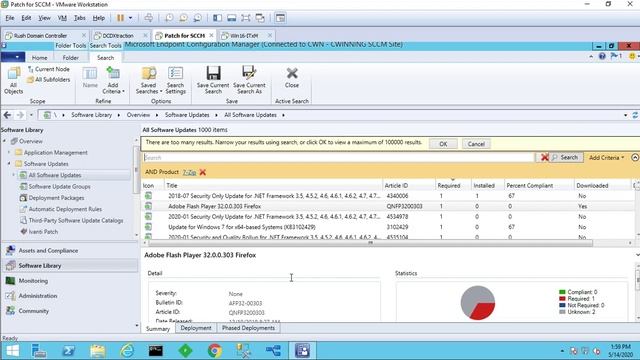Image resolution: width=640 pixels, height=360 pixels.
Task: Close the Patch for SCCM VM tab
Action: tap(211, 36)
